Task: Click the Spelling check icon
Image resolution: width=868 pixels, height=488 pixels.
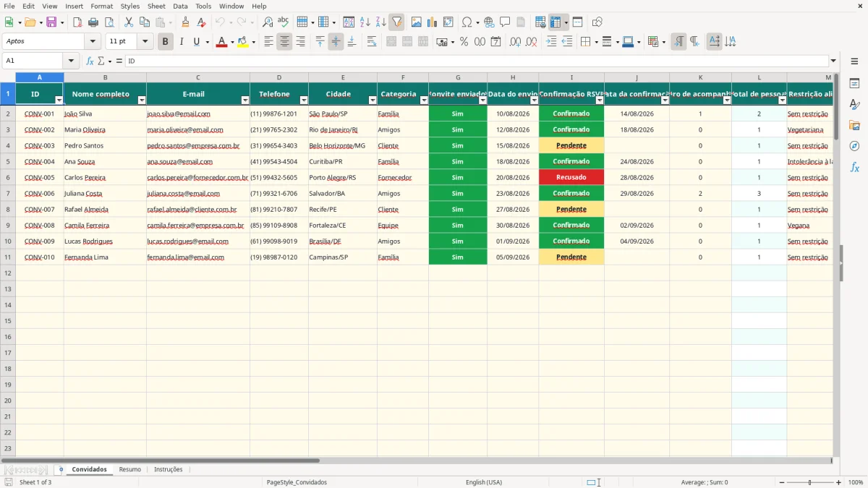Action: click(x=284, y=22)
